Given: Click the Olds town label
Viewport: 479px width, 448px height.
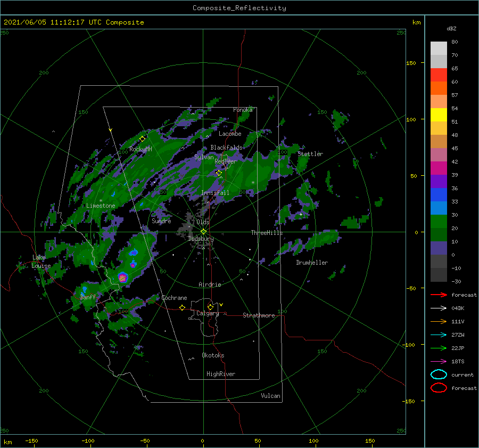Looking at the screenshot, I should pos(203,222).
